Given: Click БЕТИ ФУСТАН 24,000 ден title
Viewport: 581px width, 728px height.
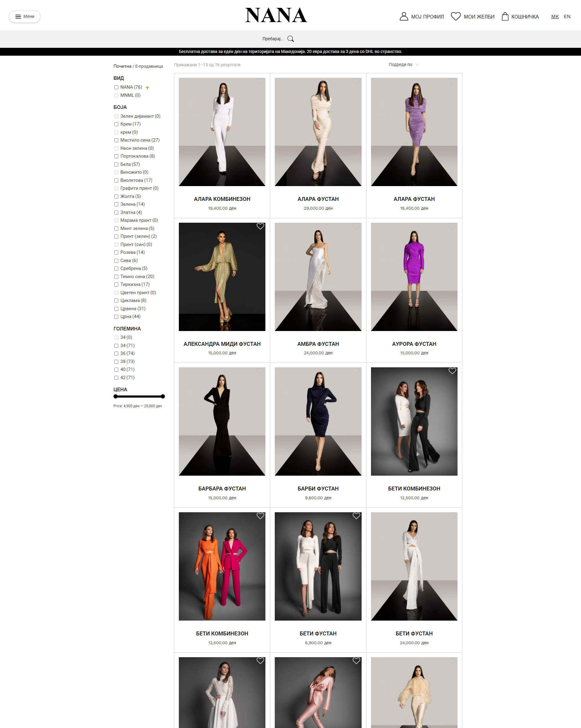Looking at the screenshot, I should [414, 634].
